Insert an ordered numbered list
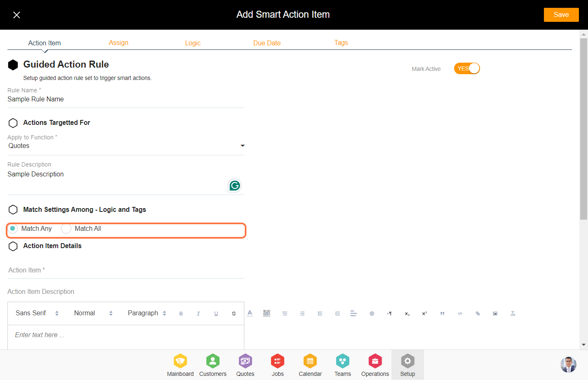The width and height of the screenshot is (588, 380). coord(285,314)
